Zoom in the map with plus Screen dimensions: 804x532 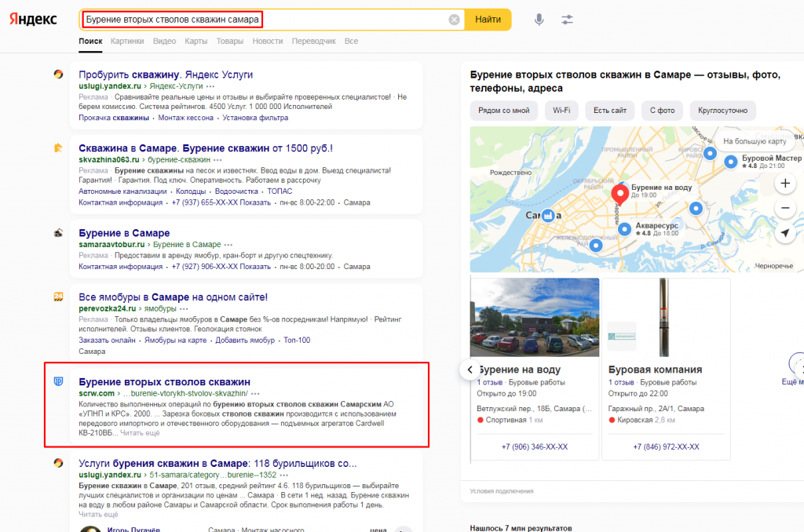tap(785, 183)
